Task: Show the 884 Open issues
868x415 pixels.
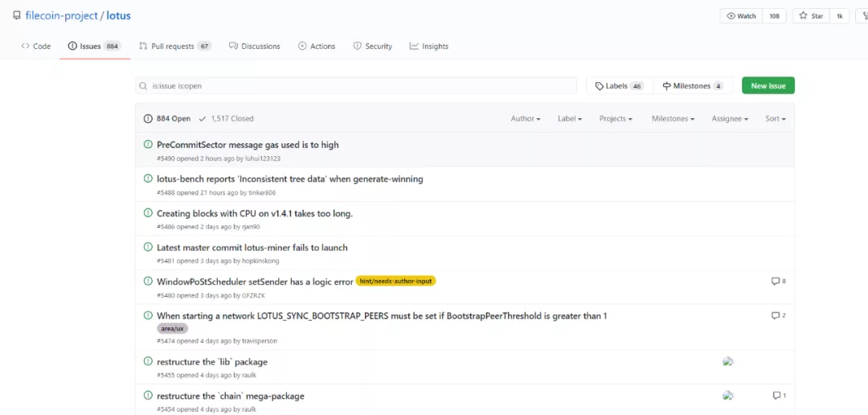Action: [x=167, y=118]
